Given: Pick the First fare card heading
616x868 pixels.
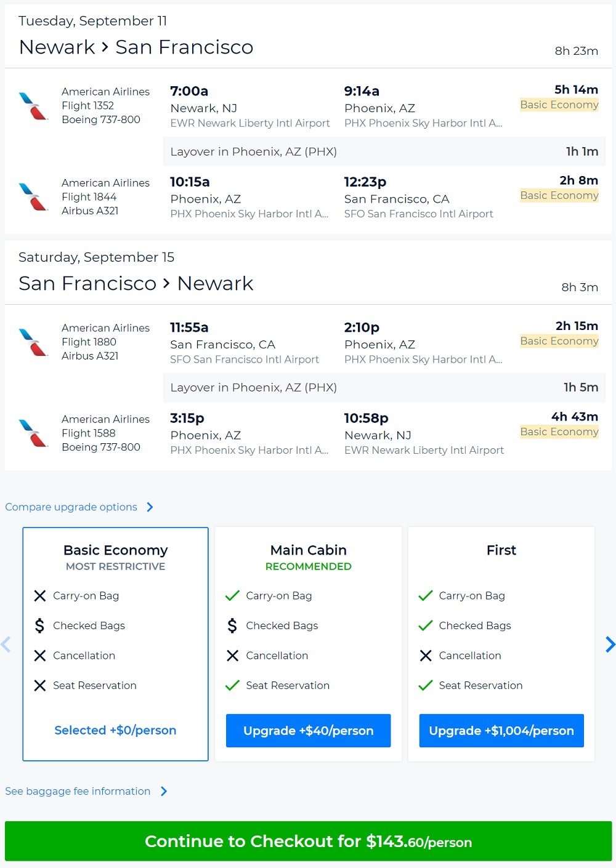Looking at the screenshot, I should coord(501,550).
